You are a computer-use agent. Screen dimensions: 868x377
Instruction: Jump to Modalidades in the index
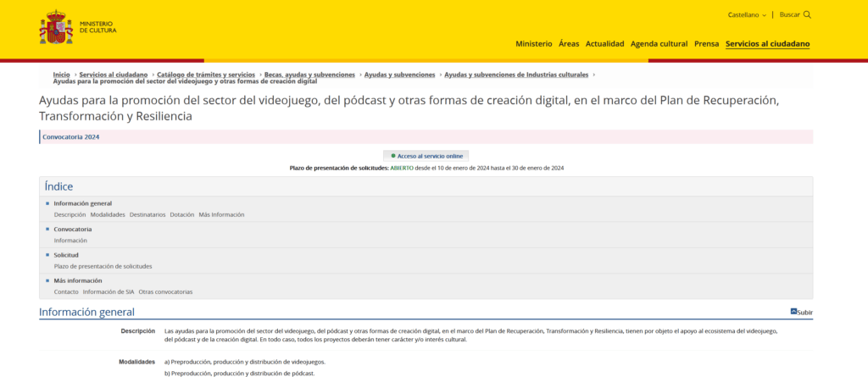(108, 214)
